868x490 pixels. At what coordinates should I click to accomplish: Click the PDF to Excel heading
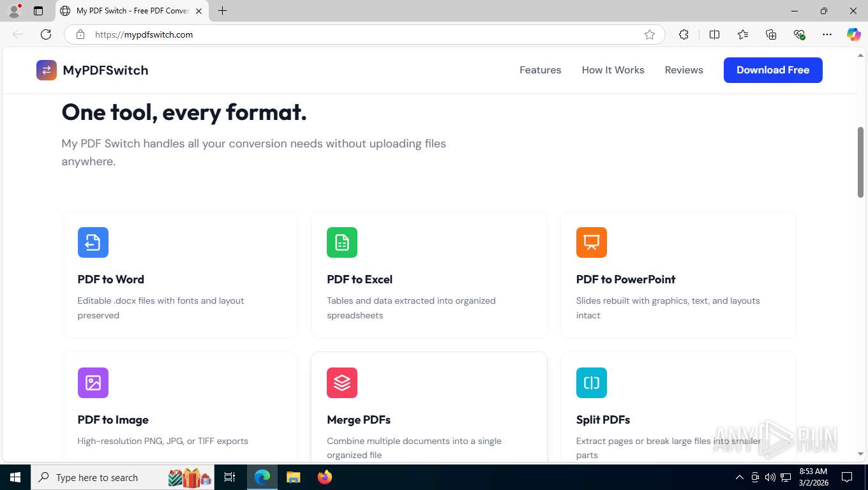tap(359, 279)
